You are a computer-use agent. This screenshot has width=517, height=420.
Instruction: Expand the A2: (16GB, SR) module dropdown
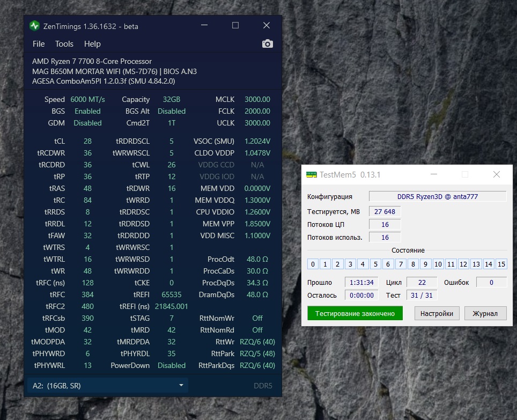[107, 385]
